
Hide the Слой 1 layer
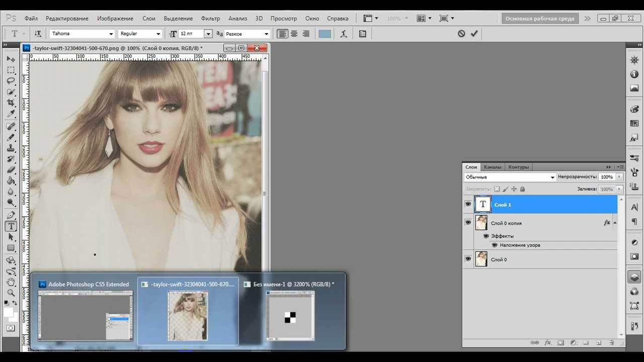pyautogui.click(x=468, y=204)
